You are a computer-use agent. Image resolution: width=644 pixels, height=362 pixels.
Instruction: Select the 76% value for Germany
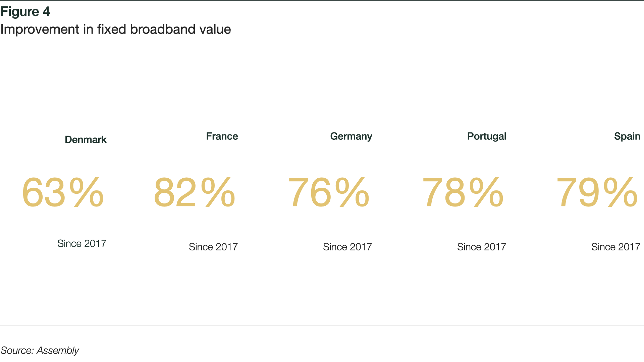point(329,192)
